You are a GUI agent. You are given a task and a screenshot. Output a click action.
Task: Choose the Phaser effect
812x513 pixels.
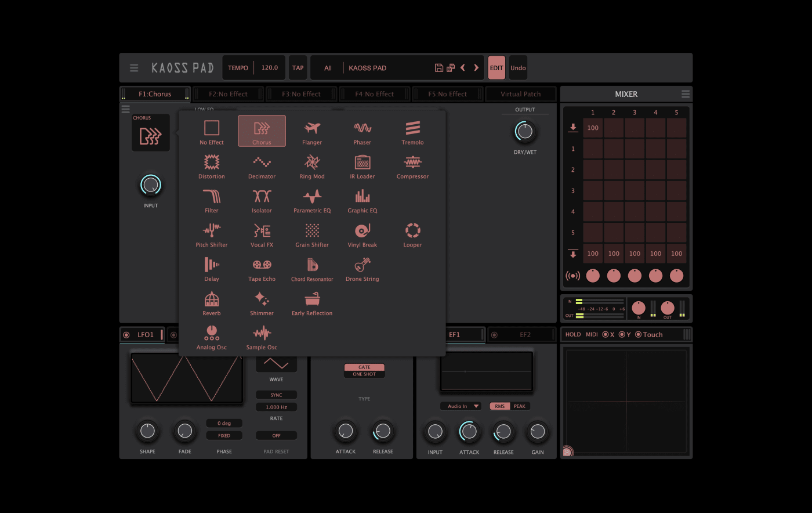(x=362, y=131)
